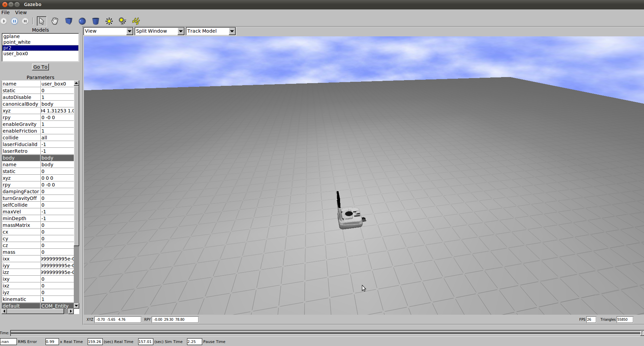Open the View menu
644x346 pixels.
[21, 12]
